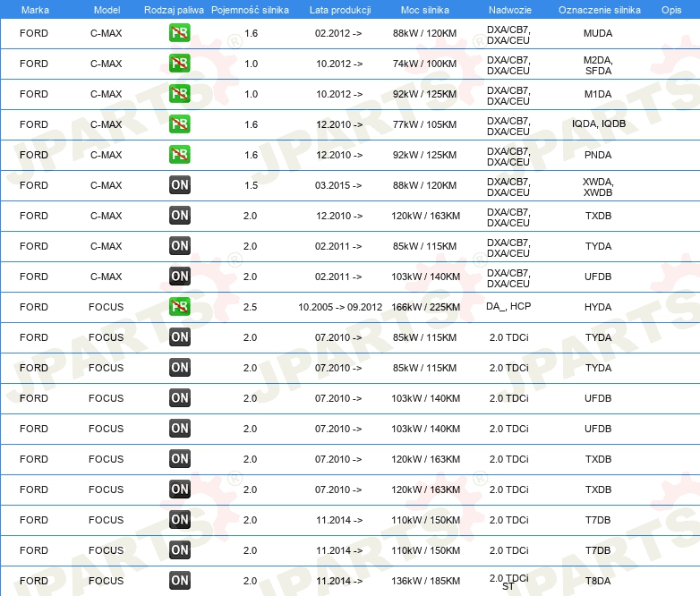Select the engine code MUDA
700x596 pixels.
598,33
